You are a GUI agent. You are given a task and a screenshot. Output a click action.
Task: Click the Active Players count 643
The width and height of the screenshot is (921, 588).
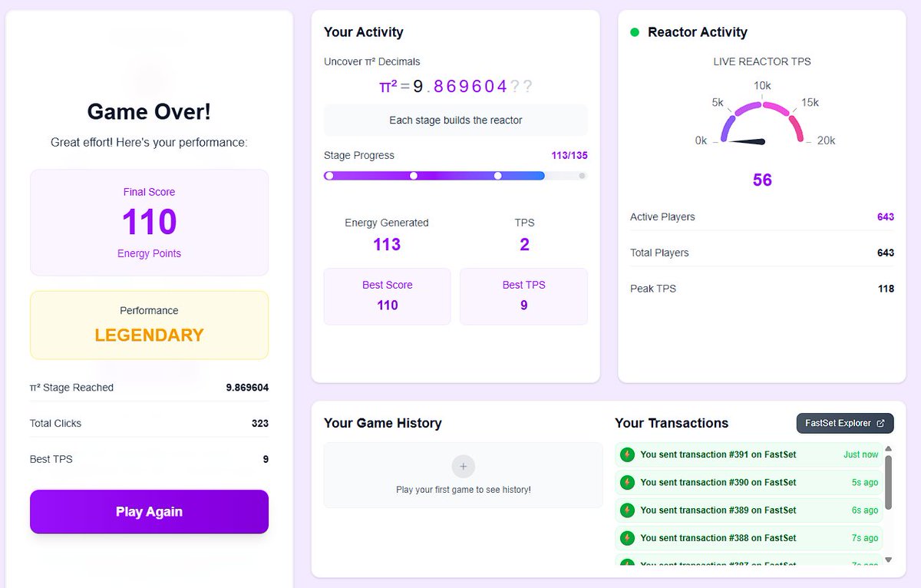pyautogui.click(x=886, y=216)
